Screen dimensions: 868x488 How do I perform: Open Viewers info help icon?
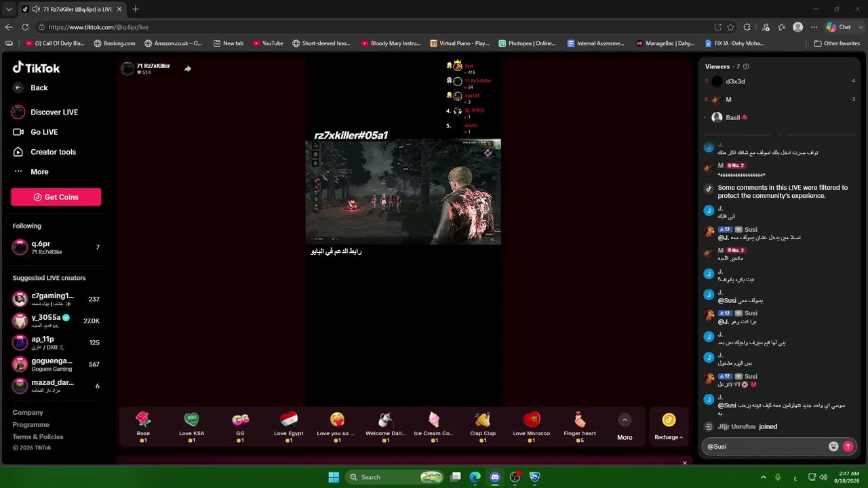tap(746, 66)
